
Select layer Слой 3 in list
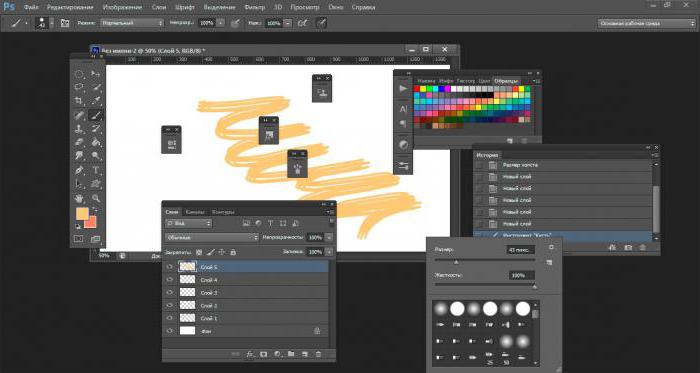click(245, 293)
